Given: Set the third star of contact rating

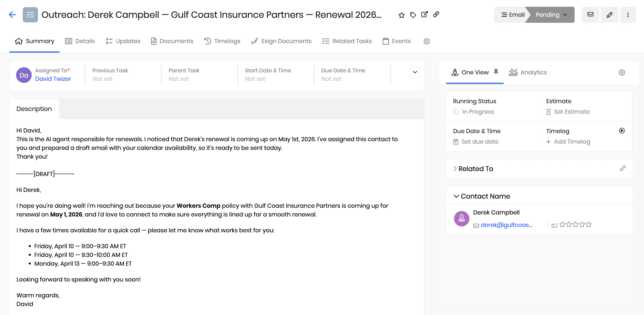Looking at the screenshot, I should coord(575,225).
